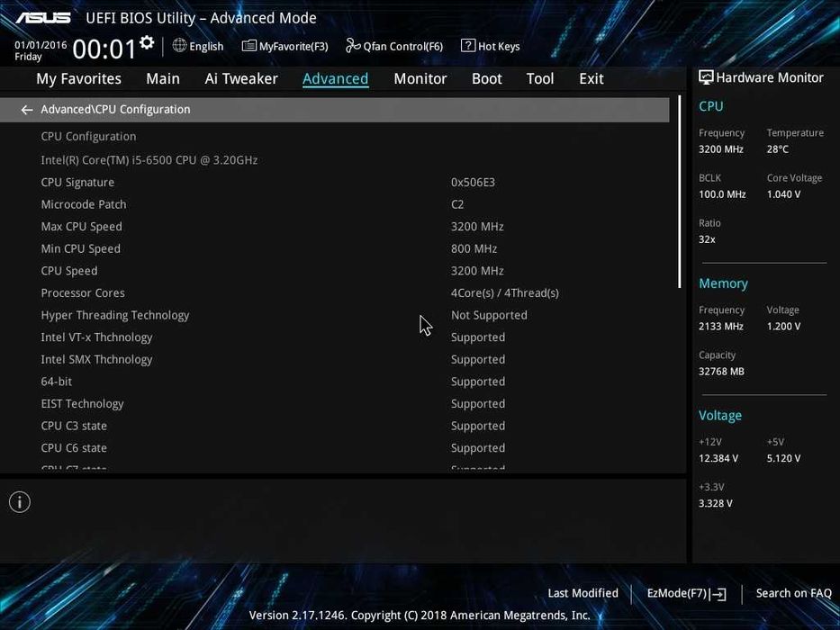Click the Advanced\CPU Configuration breadcrumb
Screen dimensions: 840x630
pyautogui.click(x=115, y=109)
